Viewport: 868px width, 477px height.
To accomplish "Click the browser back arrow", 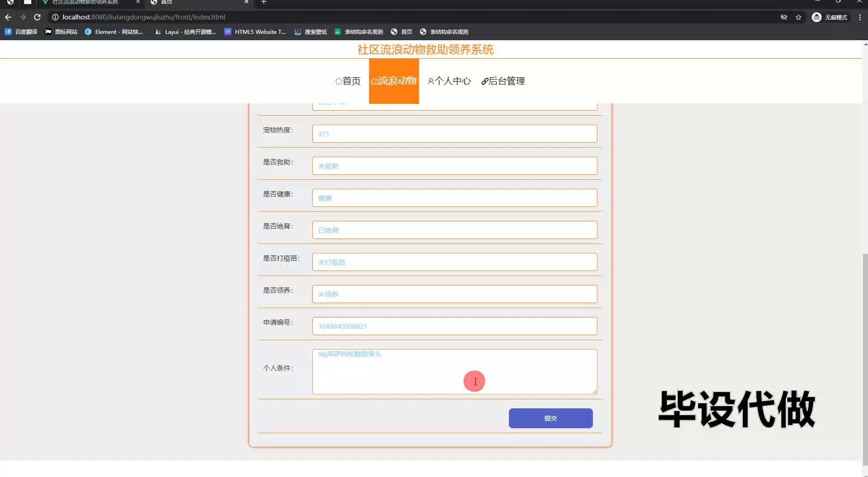I will [x=8, y=17].
